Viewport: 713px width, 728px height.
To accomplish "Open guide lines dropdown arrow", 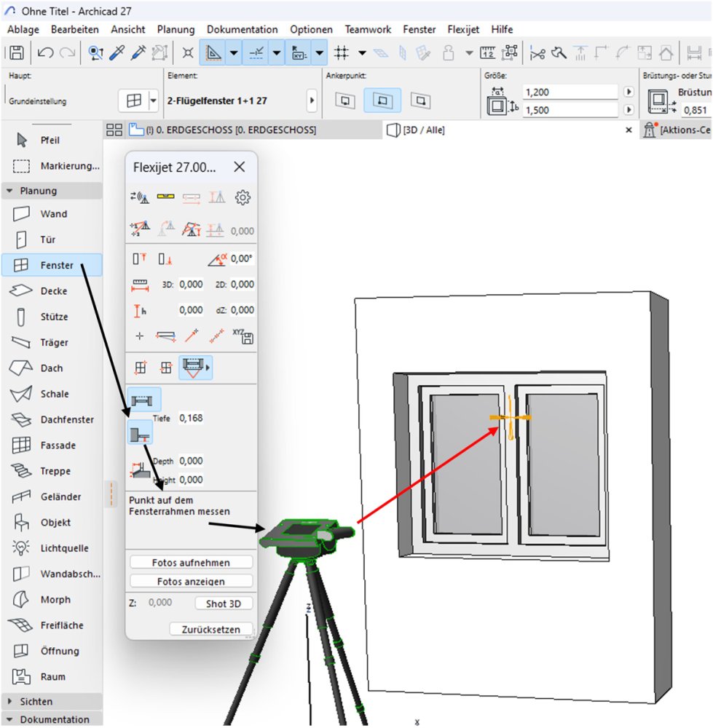I will pyautogui.click(x=234, y=52).
